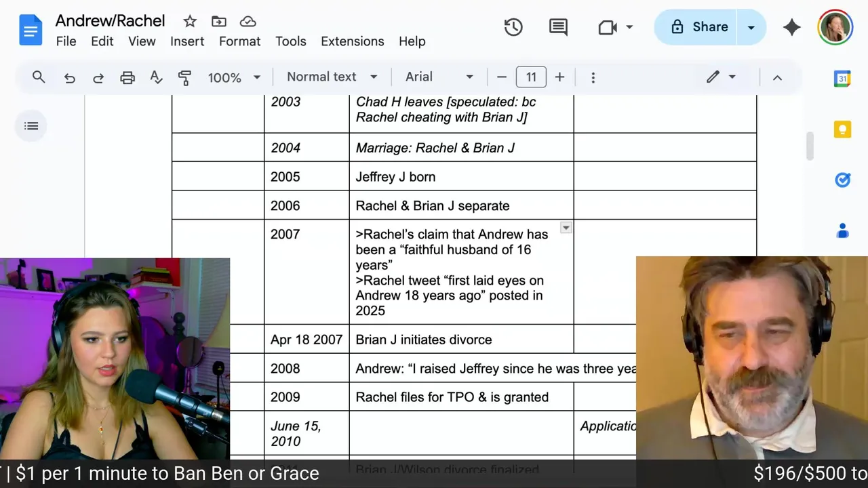Click the "Rachel & Brian J separate" cell
Screen dimensions: 868x488
coord(461,205)
